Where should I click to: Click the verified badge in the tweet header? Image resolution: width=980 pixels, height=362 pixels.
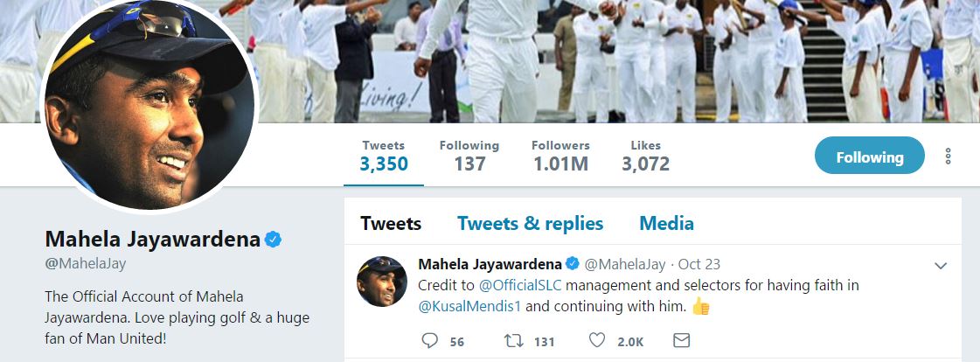573,264
